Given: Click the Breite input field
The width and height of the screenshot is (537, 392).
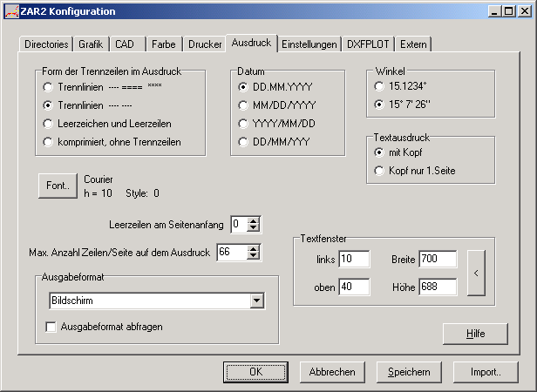Looking at the screenshot, I should point(437,260).
